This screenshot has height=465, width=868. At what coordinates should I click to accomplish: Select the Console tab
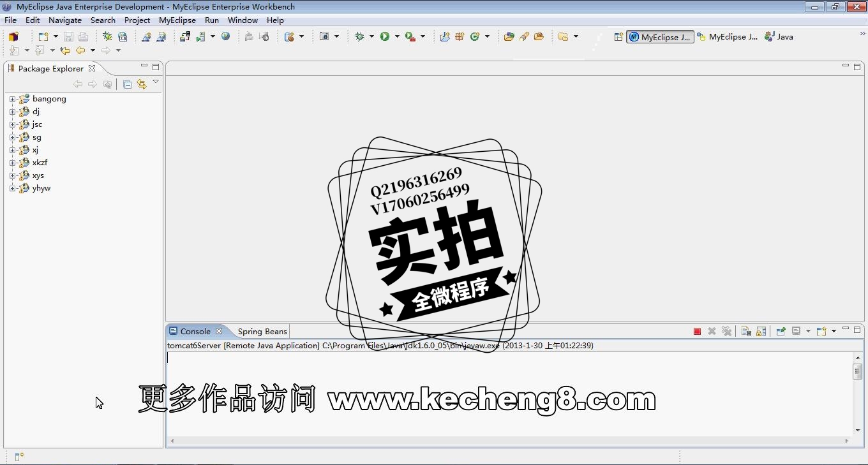(195, 331)
